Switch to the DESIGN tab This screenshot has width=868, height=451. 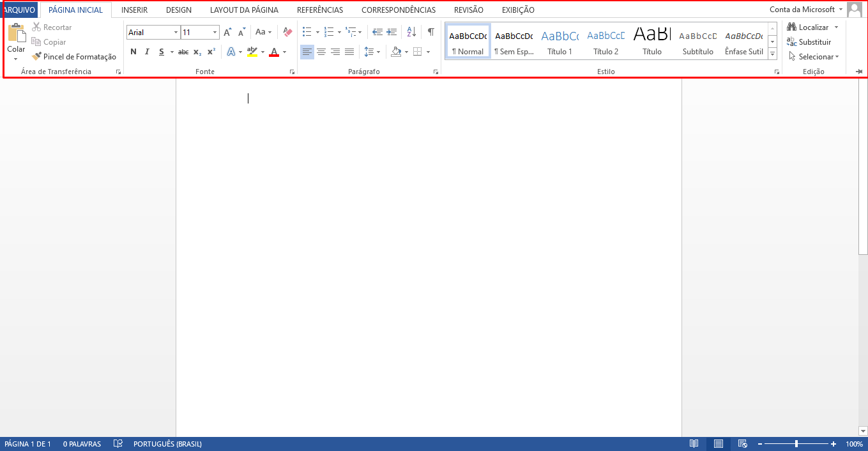point(179,10)
